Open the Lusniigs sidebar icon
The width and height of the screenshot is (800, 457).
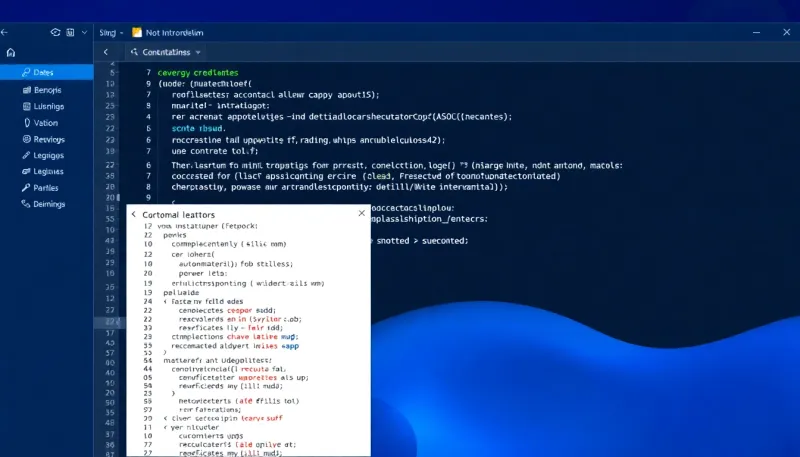(x=27, y=106)
